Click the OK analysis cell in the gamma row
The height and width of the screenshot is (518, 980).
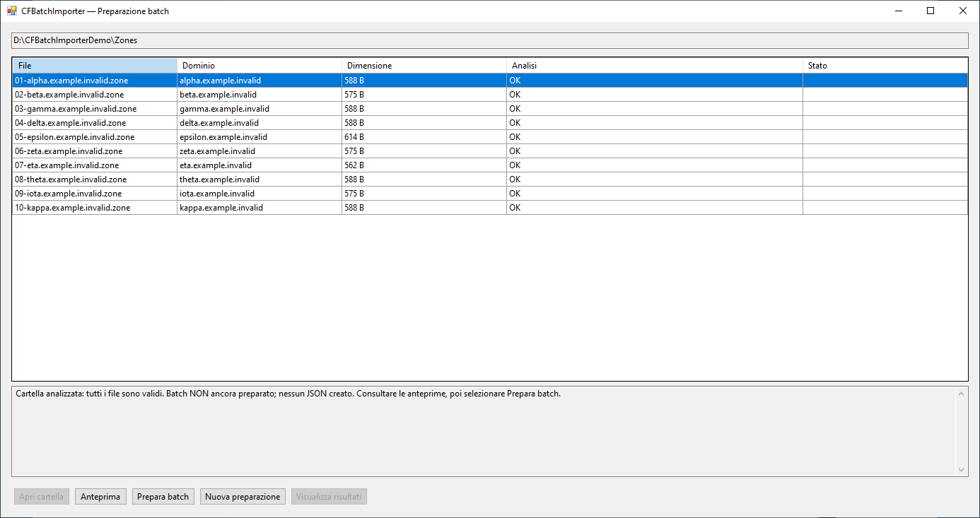[655, 109]
